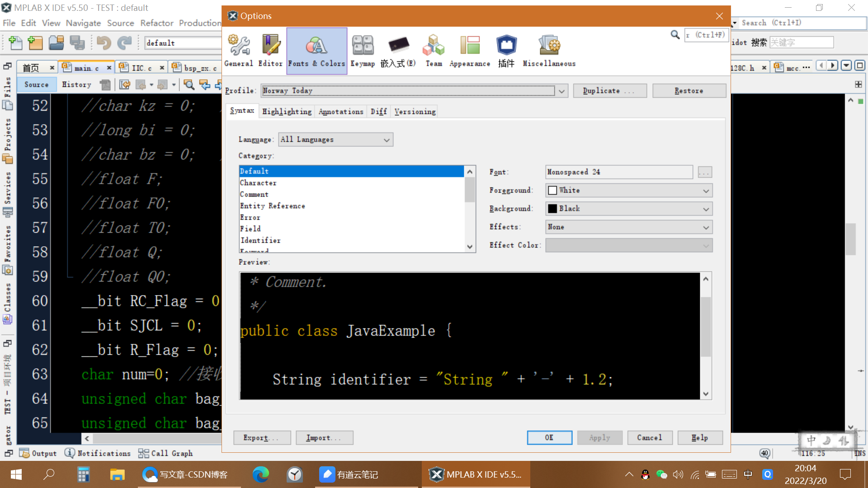Switch to the Highlighting tab
The height and width of the screenshot is (488, 868).
click(x=287, y=112)
